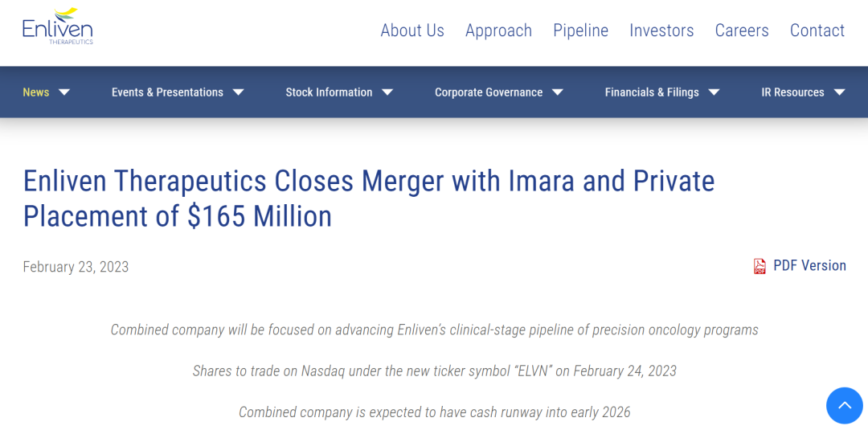Click the Financials & Filings tab label
The image size is (868, 426).
coord(652,92)
